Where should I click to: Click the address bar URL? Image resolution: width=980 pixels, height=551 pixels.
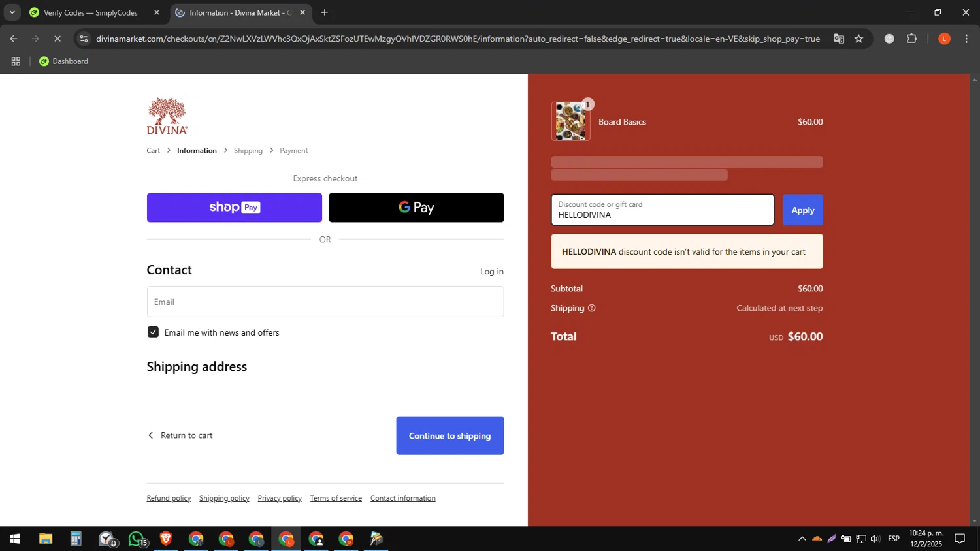pos(457,39)
